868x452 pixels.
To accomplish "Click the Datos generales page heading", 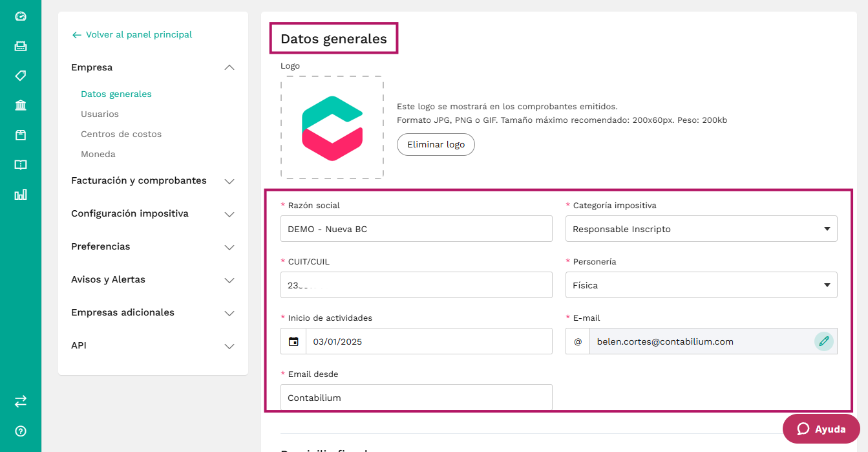I will [x=333, y=39].
